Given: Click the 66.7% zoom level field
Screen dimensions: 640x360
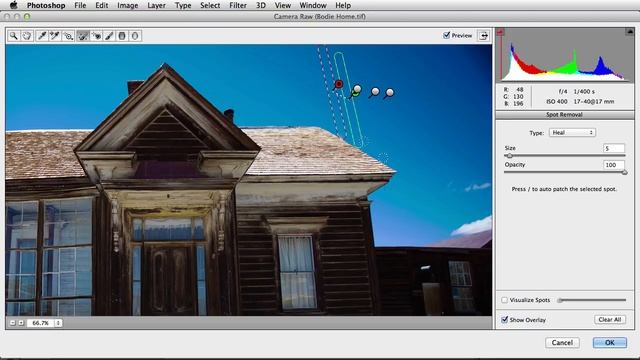Looking at the screenshot, I should coord(41,323).
